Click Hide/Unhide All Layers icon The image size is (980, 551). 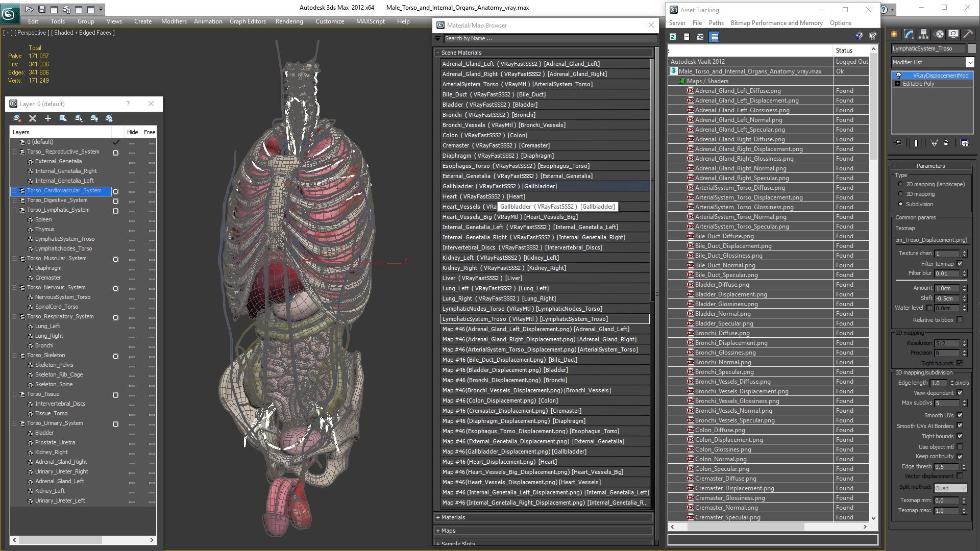coord(94,118)
